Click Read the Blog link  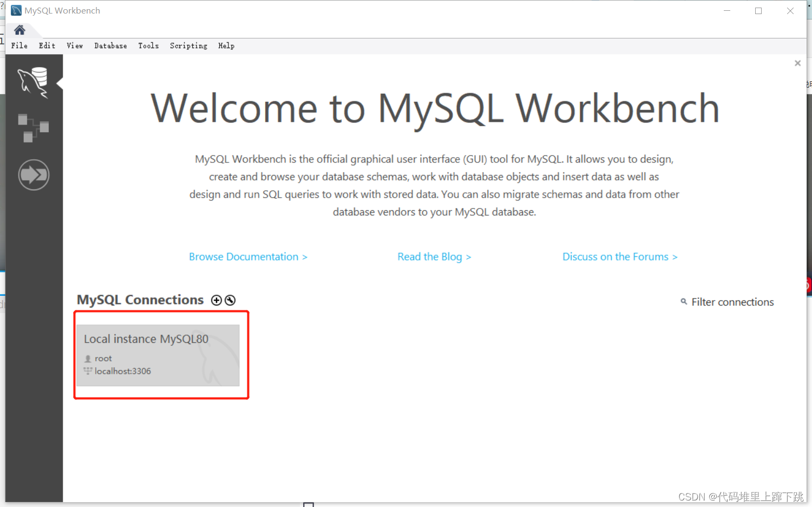click(x=434, y=257)
